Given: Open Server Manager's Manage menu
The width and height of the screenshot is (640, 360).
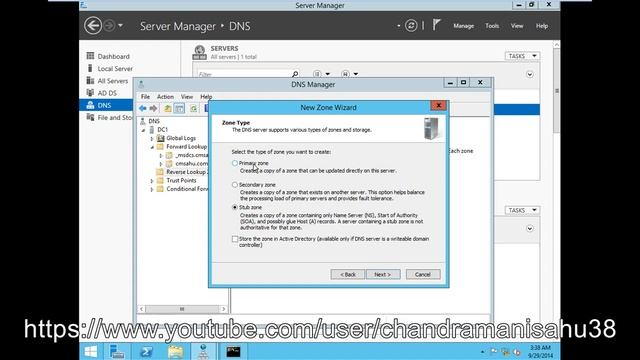Looking at the screenshot, I should 464,26.
